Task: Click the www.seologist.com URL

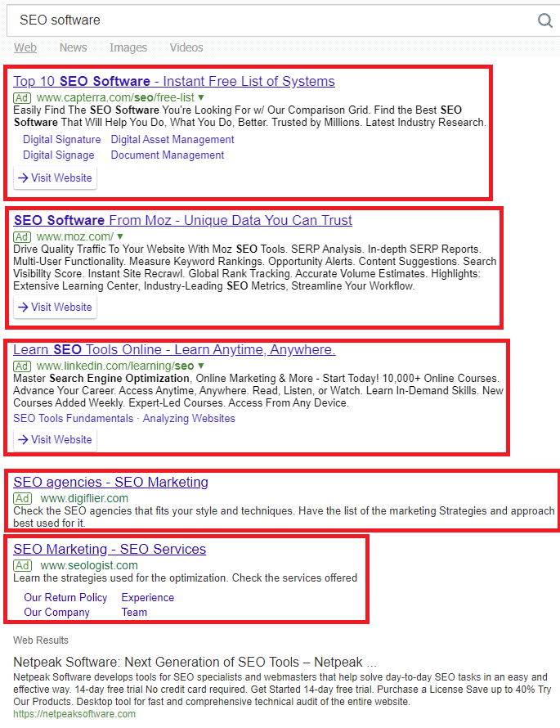Action: click(89, 565)
